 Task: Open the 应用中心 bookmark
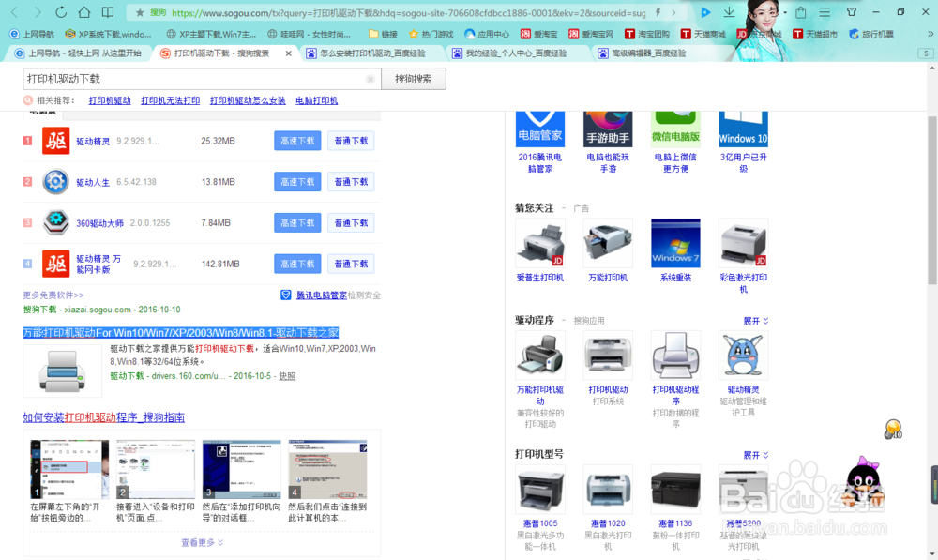coord(487,34)
